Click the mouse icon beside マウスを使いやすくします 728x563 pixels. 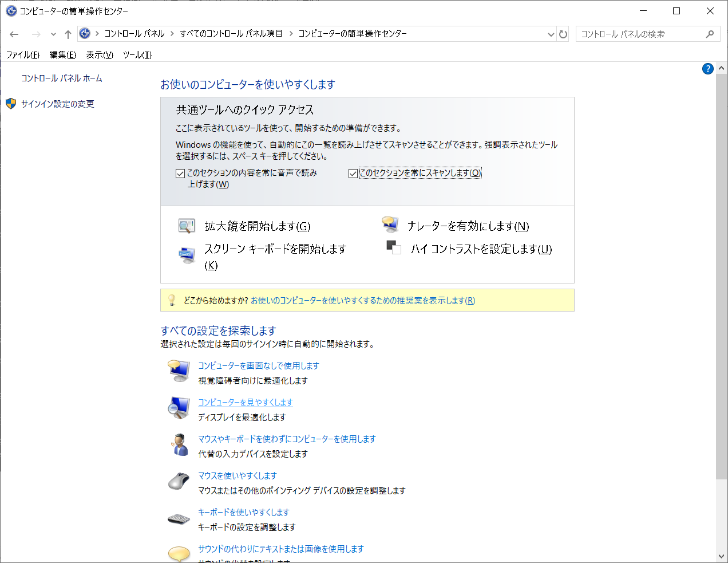(179, 481)
